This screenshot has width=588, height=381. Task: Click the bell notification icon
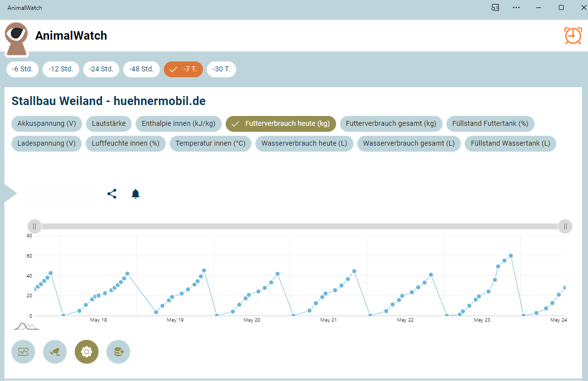pyautogui.click(x=136, y=194)
